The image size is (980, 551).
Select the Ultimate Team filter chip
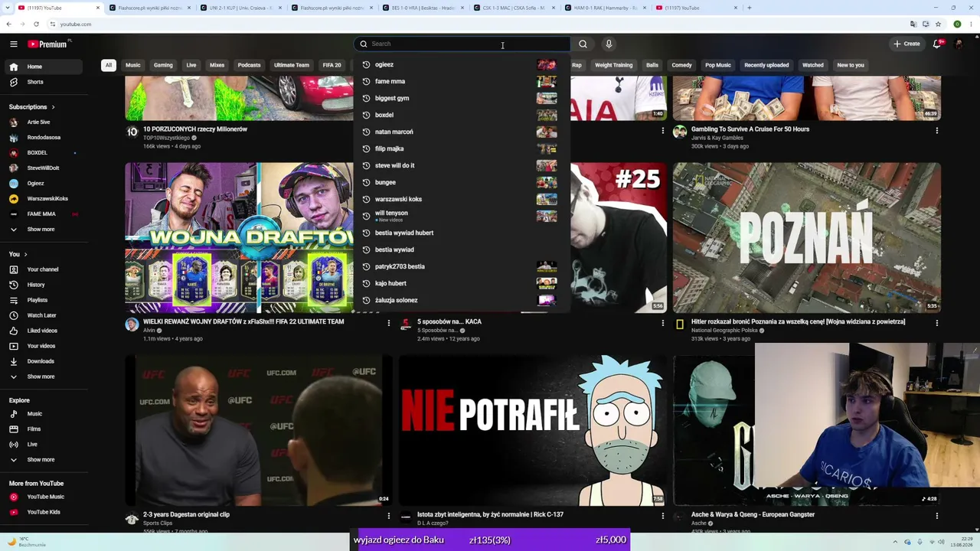pyautogui.click(x=292, y=65)
